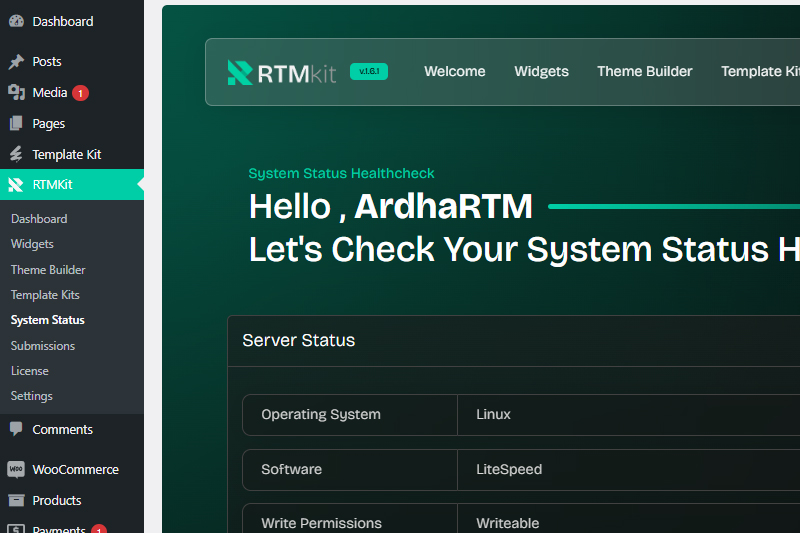Click the WooCommerce Woo icon

click(x=16, y=469)
